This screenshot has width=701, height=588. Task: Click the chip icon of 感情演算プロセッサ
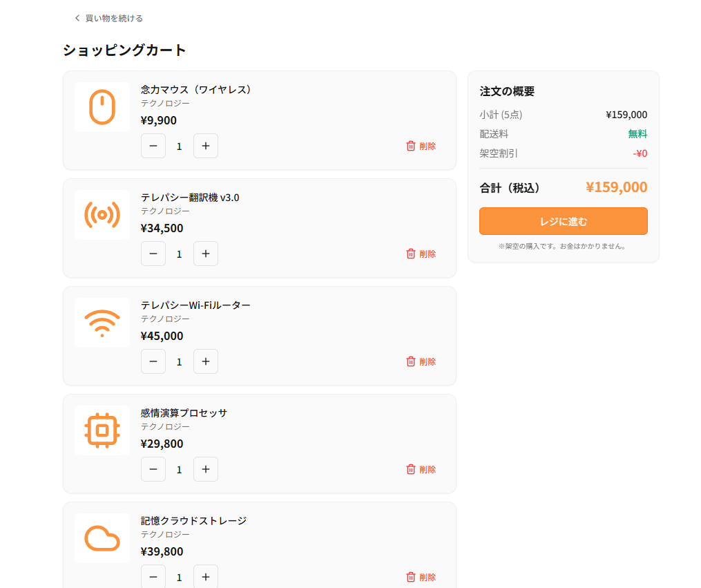[102, 430]
